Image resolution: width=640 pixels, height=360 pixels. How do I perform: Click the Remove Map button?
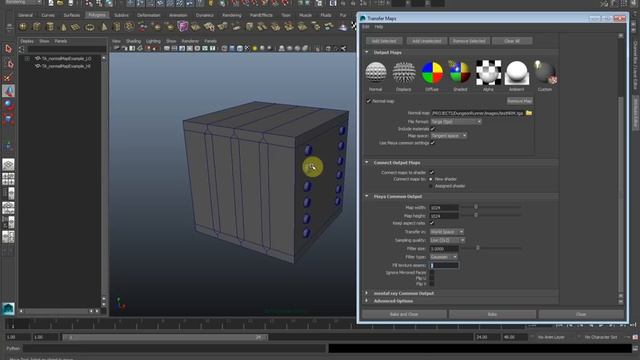520,101
